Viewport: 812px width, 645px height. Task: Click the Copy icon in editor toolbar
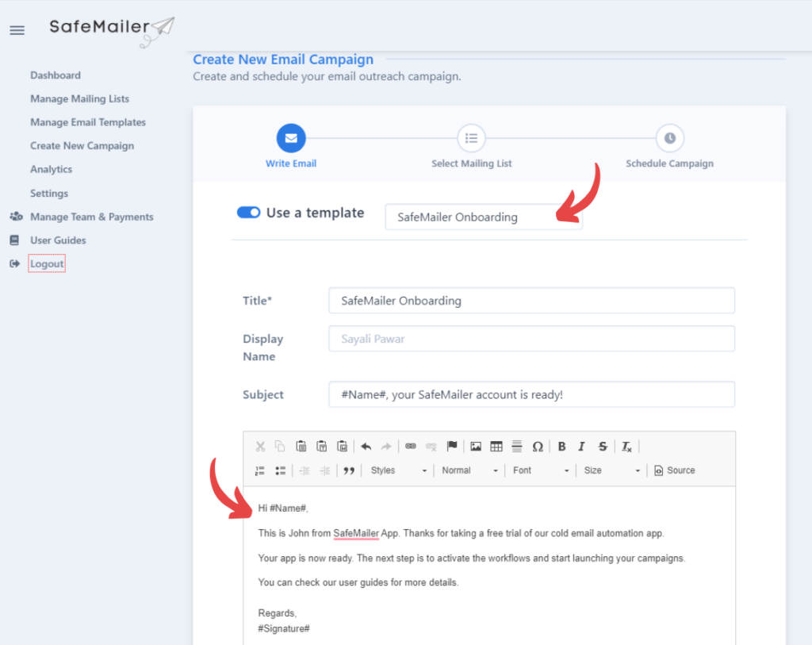click(280, 446)
